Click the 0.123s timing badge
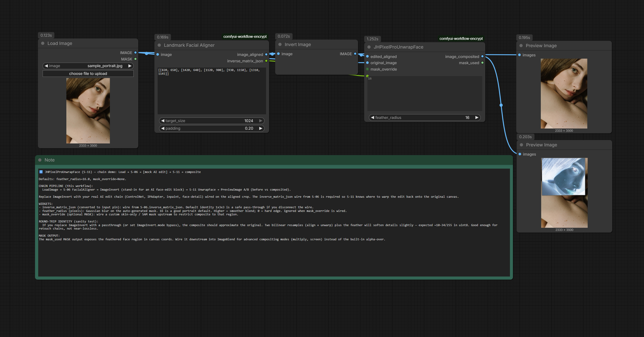The height and width of the screenshot is (337, 644). pyautogui.click(x=46, y=35)
